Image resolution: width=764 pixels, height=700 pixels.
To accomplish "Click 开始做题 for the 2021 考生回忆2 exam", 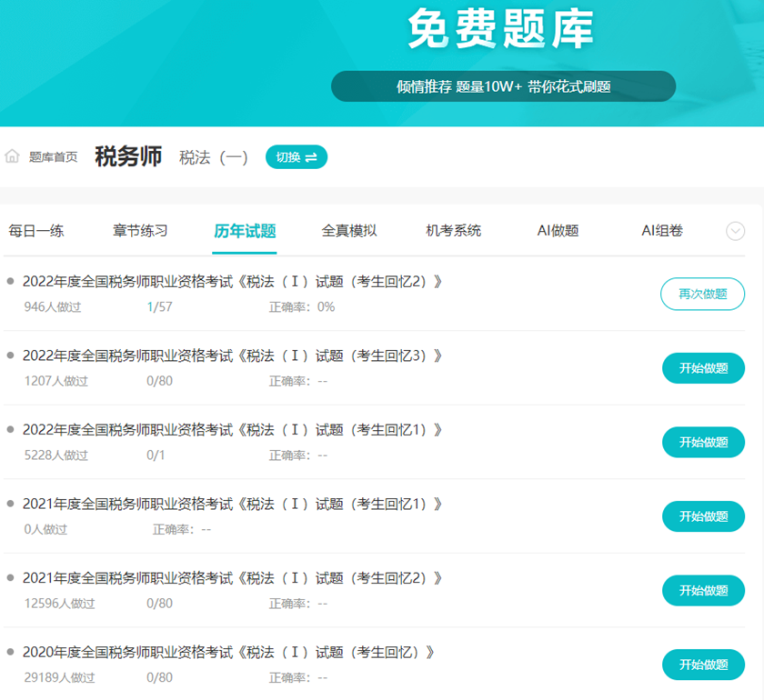I will [x=703, y=590].
